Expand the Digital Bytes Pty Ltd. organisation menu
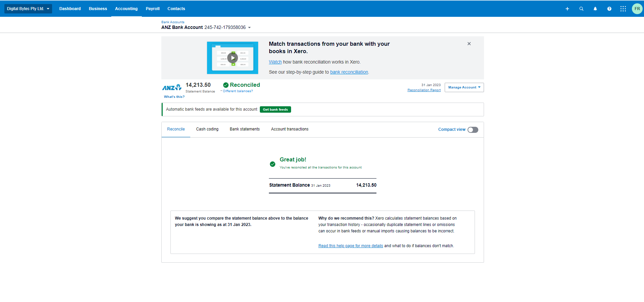 28,9
